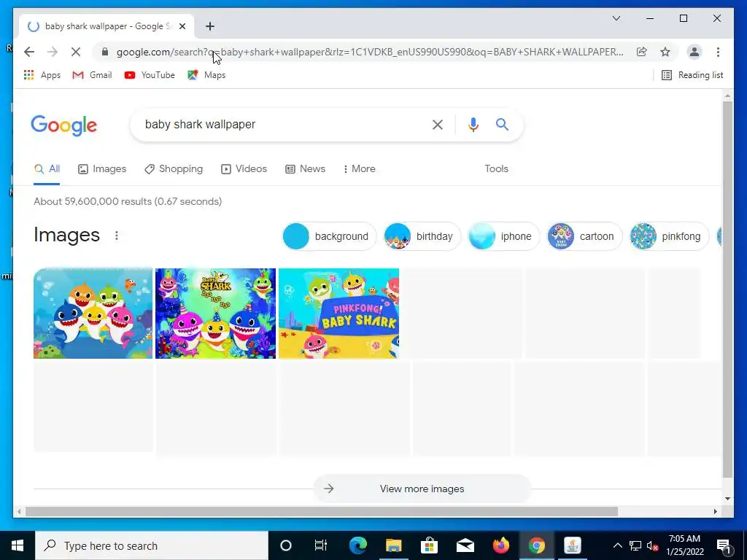Open Microsoft Store from taskbar

point(429,545)
